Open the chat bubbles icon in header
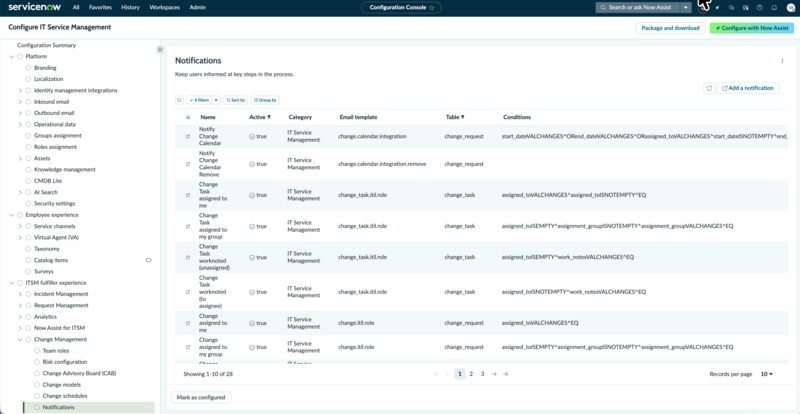The image size is (800, 414). [x=731, y=8]
